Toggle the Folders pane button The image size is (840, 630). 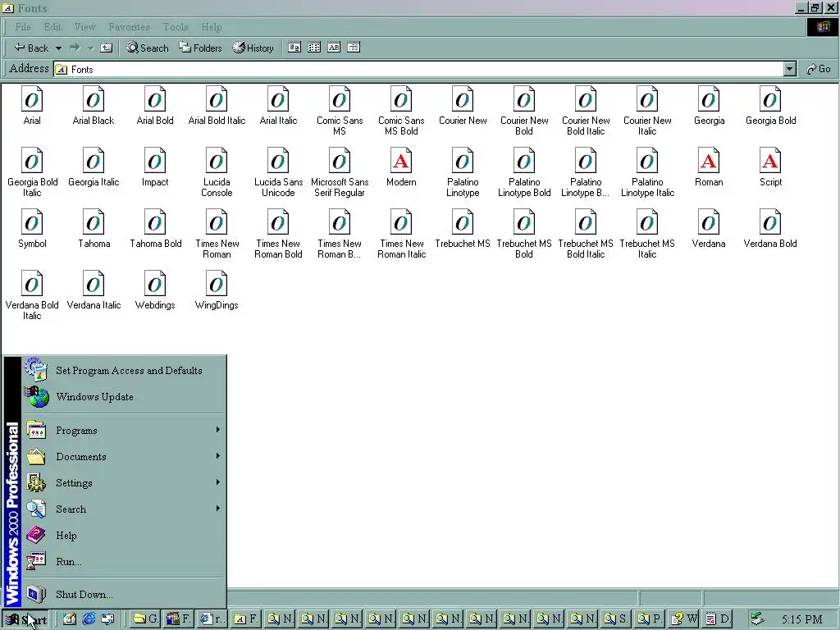(200, 48)
